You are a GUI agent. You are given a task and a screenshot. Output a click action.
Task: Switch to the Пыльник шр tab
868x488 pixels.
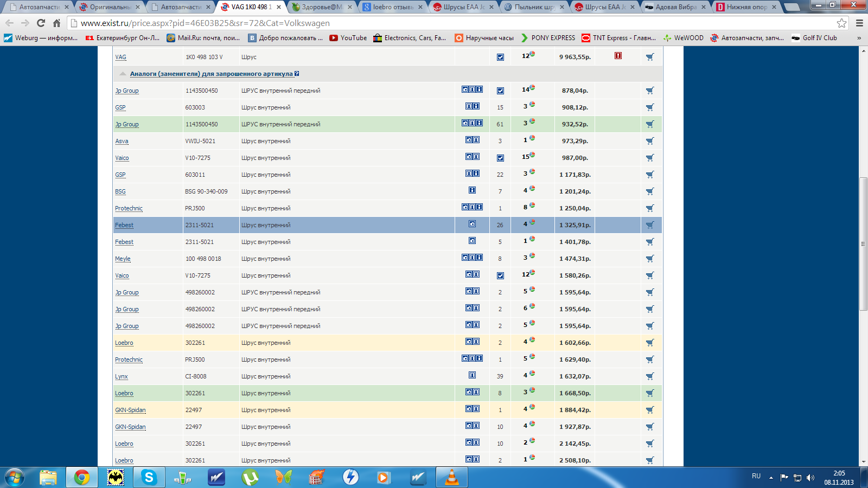click(x=534, y=7)
